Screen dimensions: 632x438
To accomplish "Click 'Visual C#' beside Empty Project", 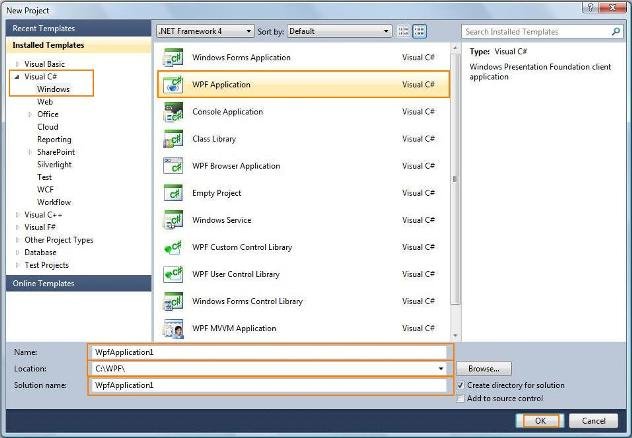I will point(418,193).
